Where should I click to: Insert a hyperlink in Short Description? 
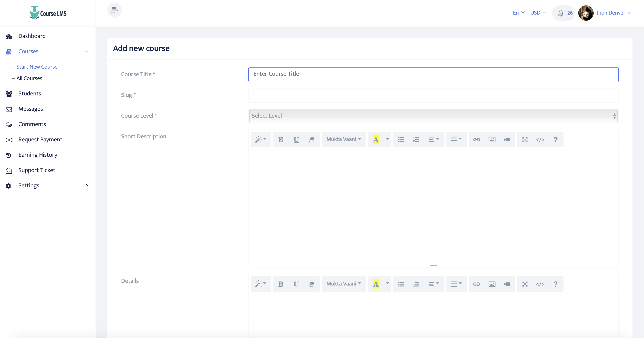(x=476, y=139)
